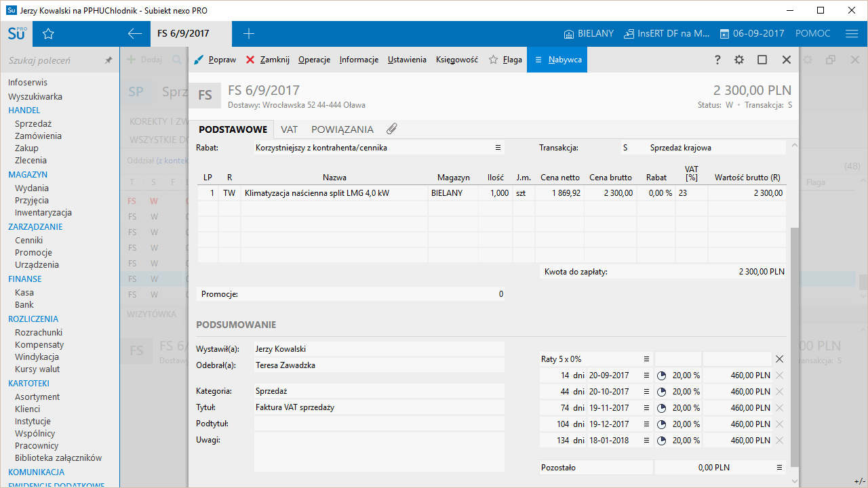Open the Informacje menu
This screenshot has height=488, width=868.
(359, 60)
